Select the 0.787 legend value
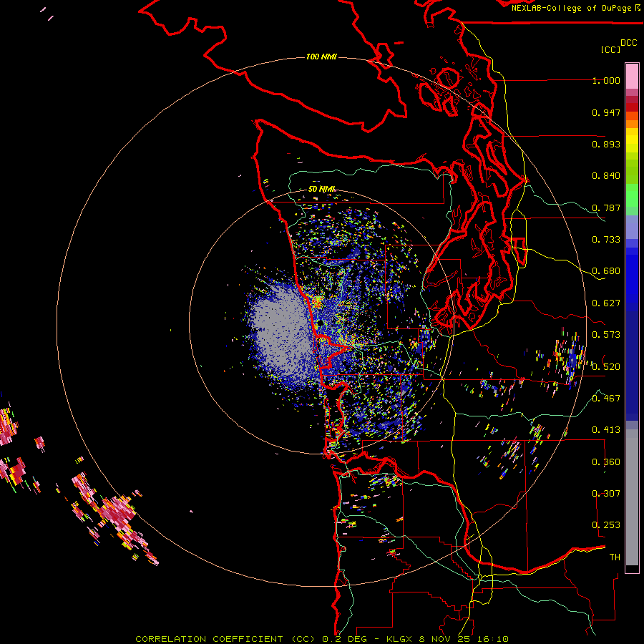 [x=606, y=208]
